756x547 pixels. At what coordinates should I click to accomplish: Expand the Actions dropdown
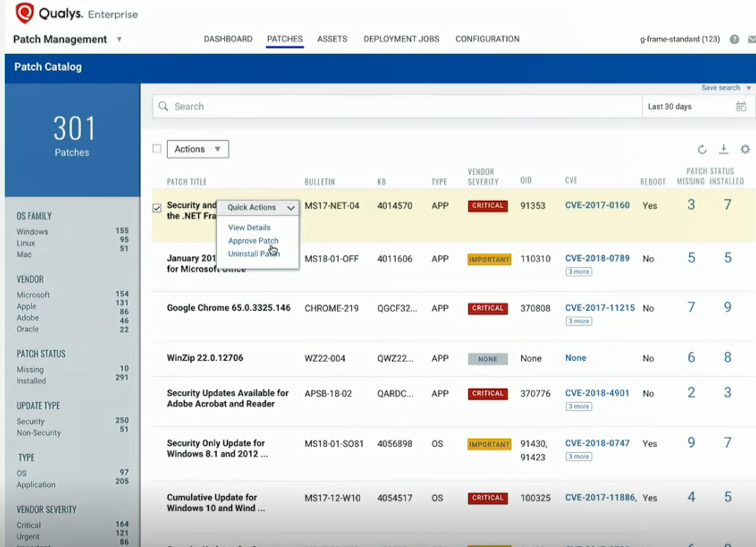pos(197,149)
